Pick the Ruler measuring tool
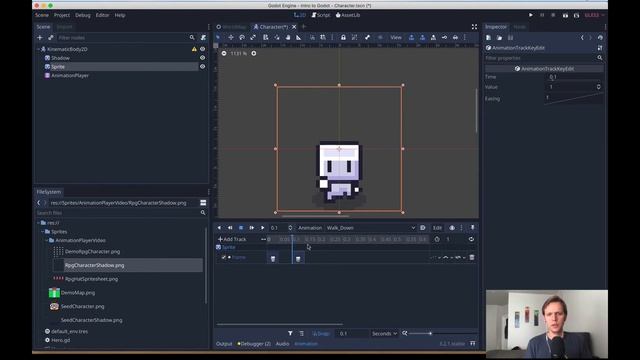Viewport: 640px width, 360px height. 298,38
